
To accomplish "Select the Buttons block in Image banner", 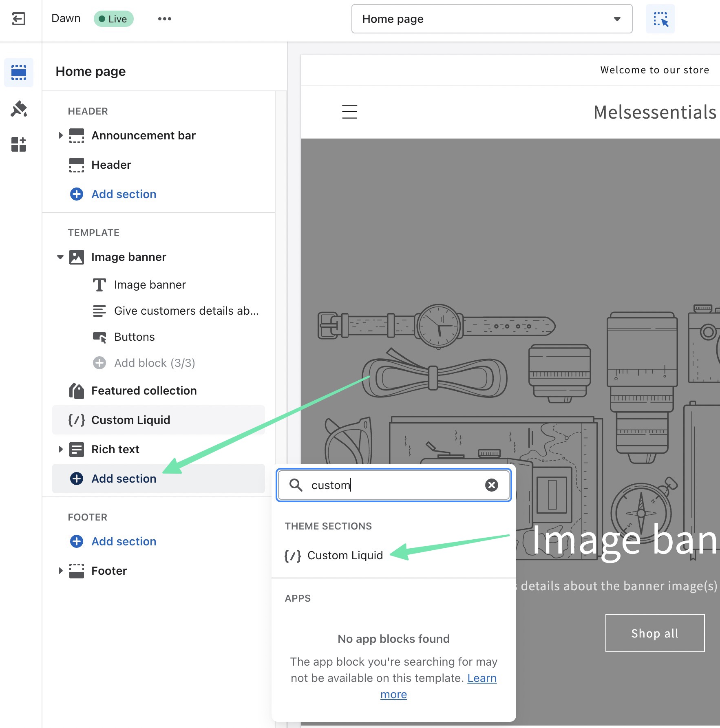I will point(134,337).
